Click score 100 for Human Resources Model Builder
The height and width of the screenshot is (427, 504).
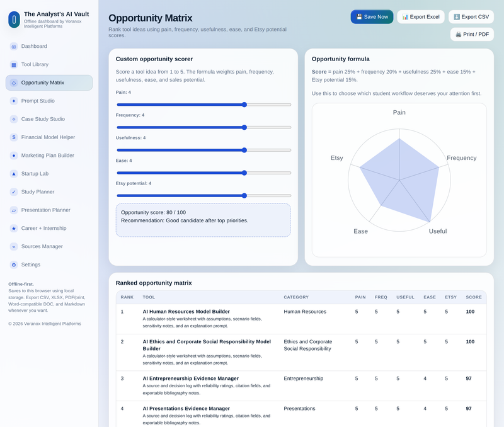click(470, 312)
